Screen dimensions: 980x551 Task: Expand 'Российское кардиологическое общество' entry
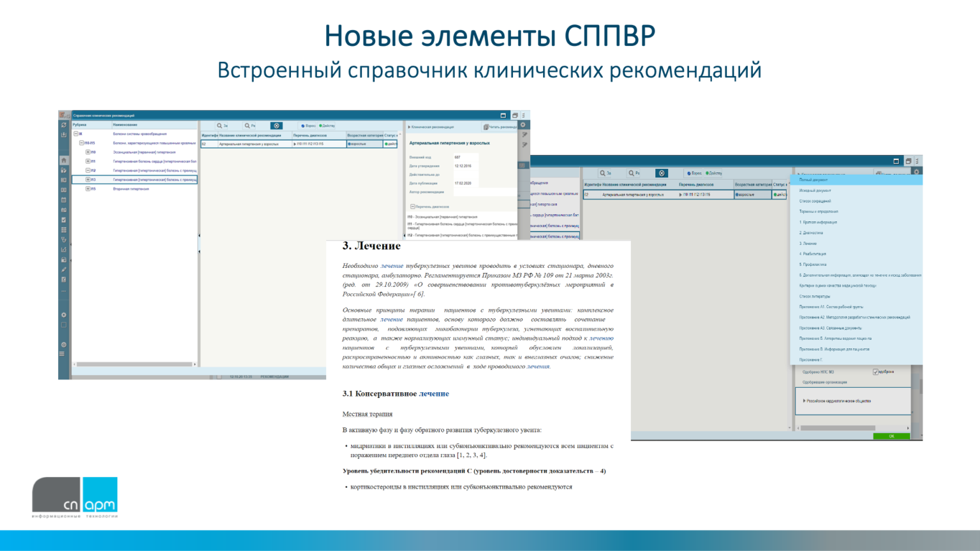pyautogui.click(x=804, y=400)
